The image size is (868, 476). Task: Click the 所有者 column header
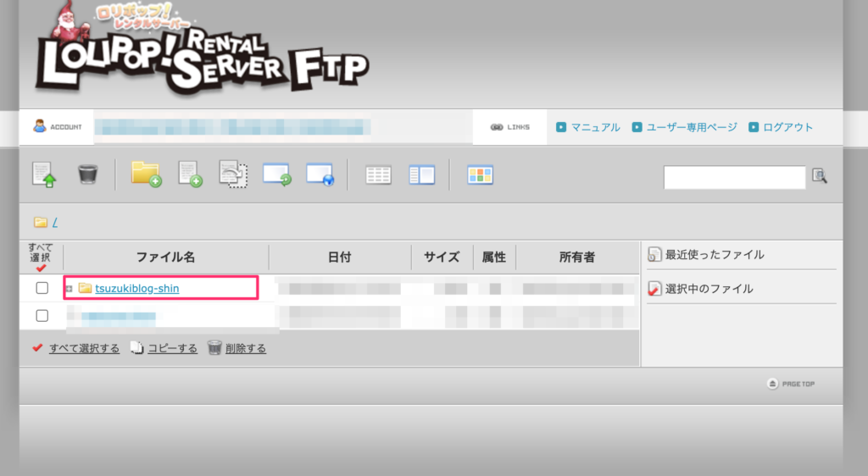[x=576, y=257]
